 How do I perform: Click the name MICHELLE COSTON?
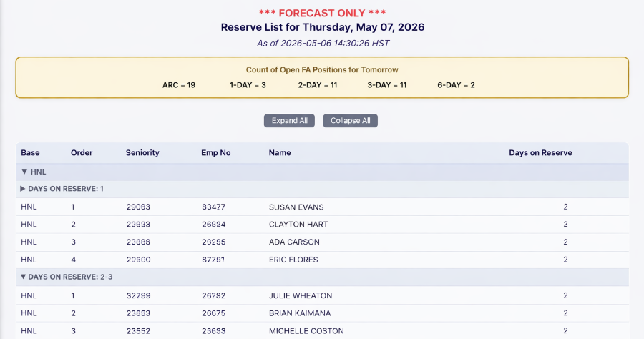coord(306,331)
